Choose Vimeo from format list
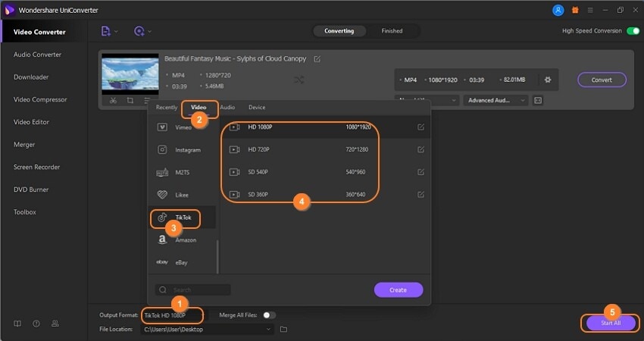 (x=182, y=127)
